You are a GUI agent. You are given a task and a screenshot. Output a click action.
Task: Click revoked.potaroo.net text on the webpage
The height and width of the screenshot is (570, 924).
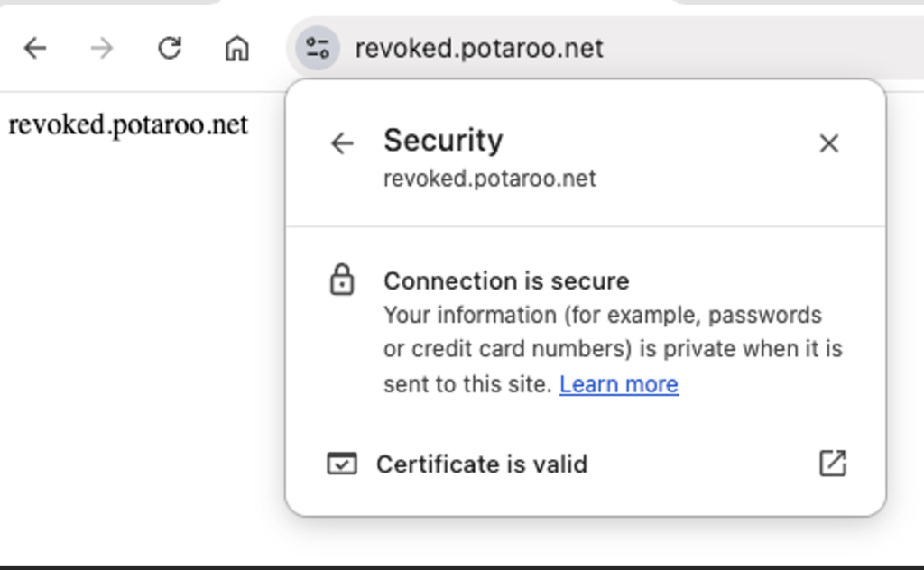pyautogui.click(x=128, y=124)
